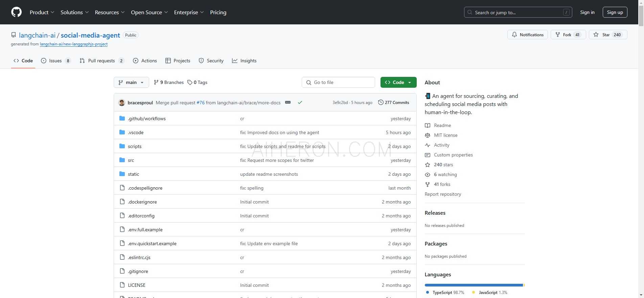Open the .env.full.example file
Viewport: 644px width, 298px height.
pos(145,230)
